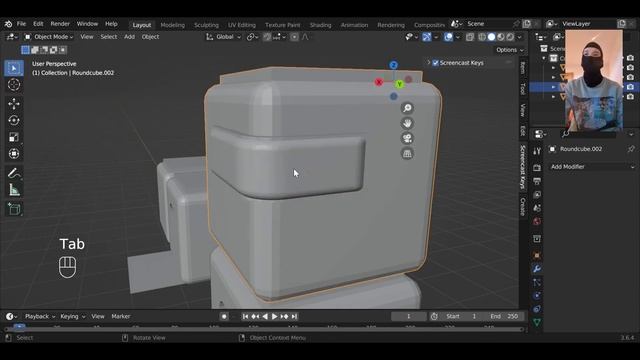
Task: Click the current frame number field
Action: pos(409,316)
